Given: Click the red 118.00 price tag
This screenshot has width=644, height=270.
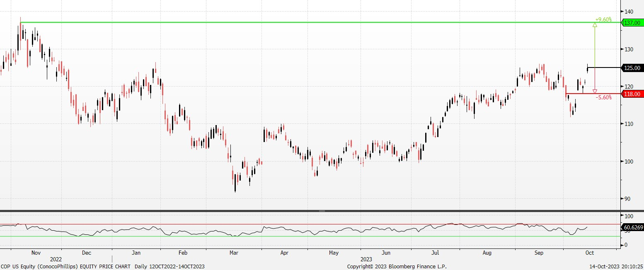Looking at the screenshot, I should pyautogui.click(x=633, y=94).
